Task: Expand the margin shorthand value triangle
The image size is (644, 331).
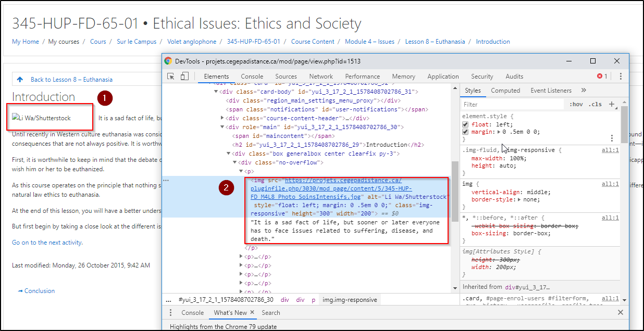Action: pos(499,132)
